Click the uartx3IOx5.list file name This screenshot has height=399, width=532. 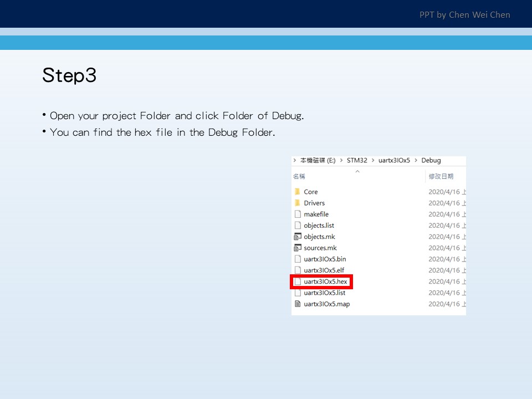(x=325, y=293)
